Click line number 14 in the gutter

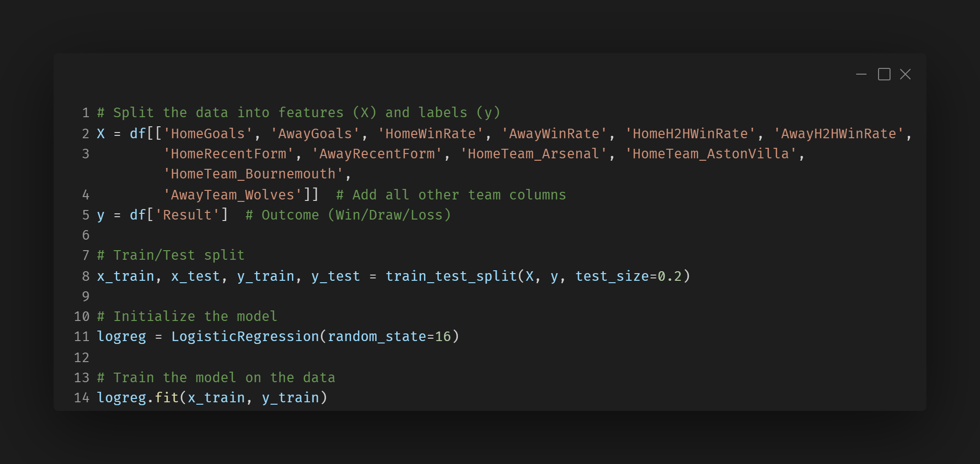click(82, 398)
